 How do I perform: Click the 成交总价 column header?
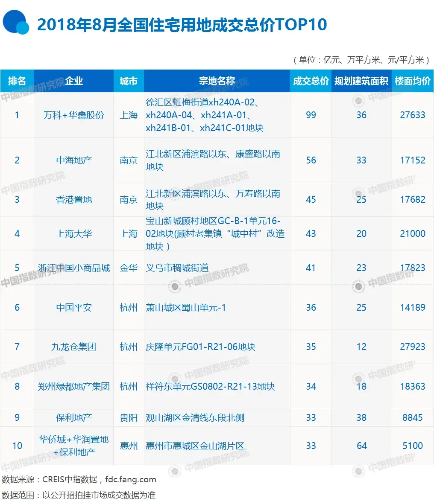tap(311, 81)
